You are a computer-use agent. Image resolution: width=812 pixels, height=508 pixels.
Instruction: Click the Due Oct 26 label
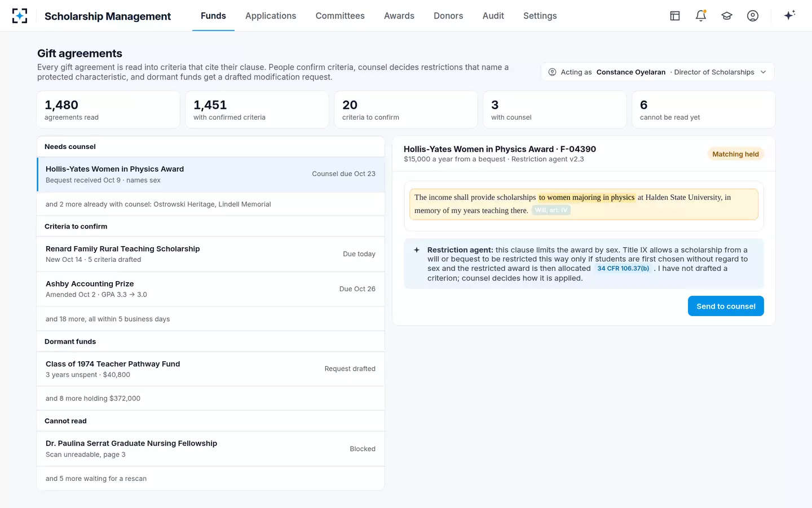tap(357, 289)
